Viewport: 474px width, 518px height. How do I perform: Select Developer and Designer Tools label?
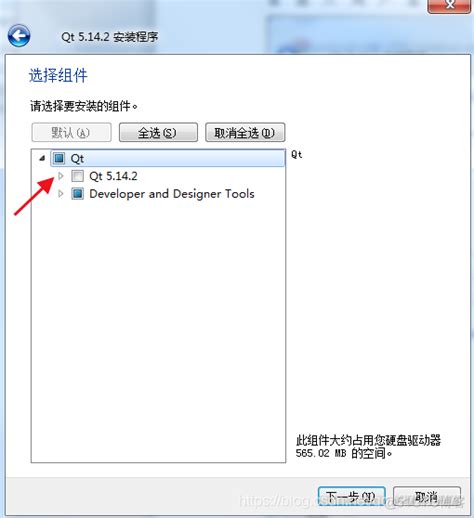pos(172,194)
